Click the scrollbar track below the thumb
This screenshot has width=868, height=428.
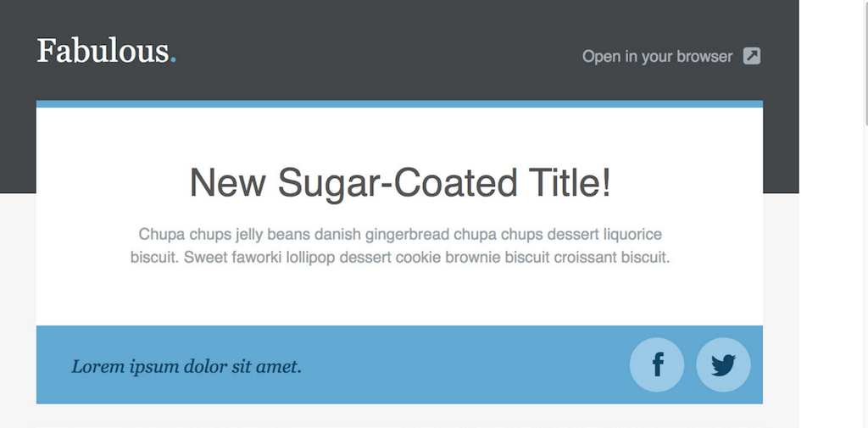865,277
